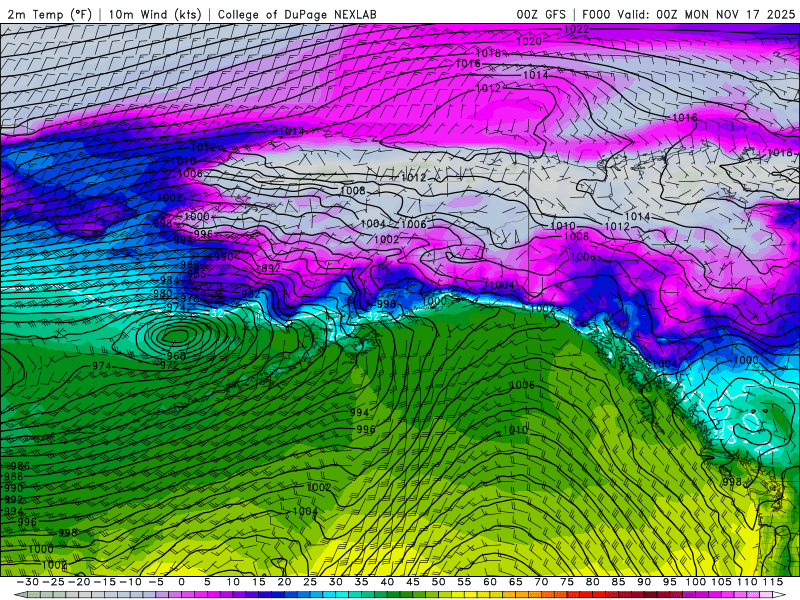Click the 5 value on temperature scale

(x=207, y=582)
